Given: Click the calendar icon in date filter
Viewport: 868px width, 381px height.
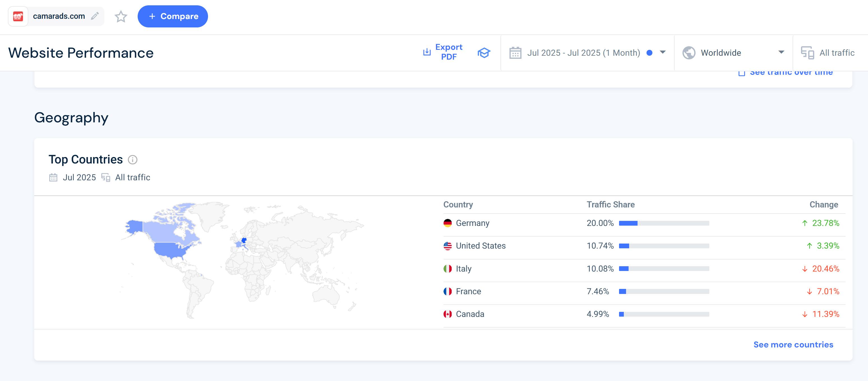Looking at the screenshot, I should click(515, 53).
